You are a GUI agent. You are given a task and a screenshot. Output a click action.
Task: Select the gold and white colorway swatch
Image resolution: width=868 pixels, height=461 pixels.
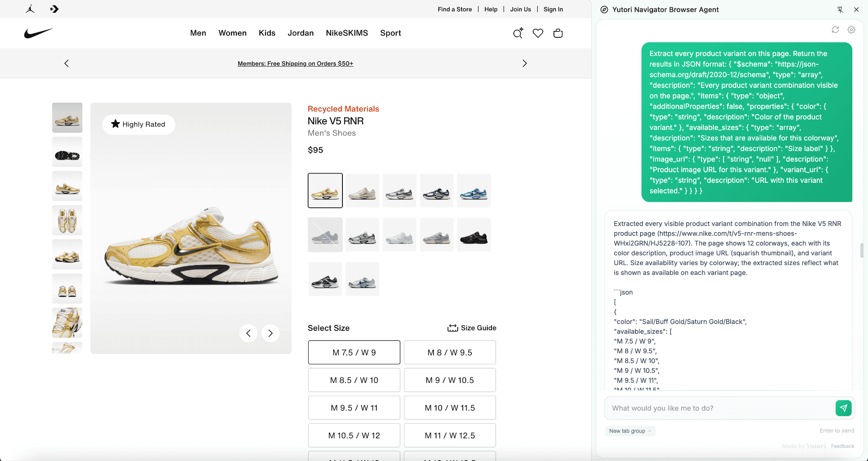[x=325, y=190]
